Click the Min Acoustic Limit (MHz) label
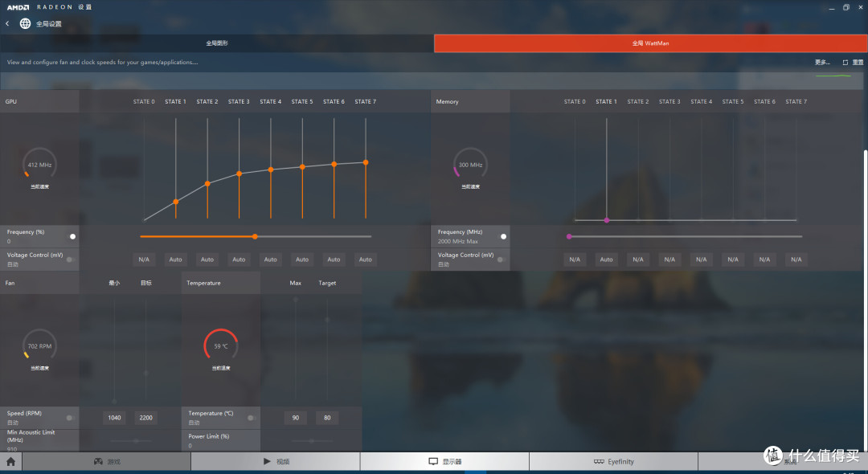This screenshot has width=868, height=474. (x=31, y=435)
